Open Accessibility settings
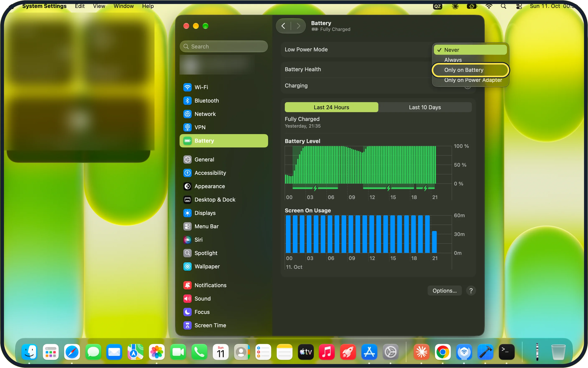This screenshot has width=588, height=368. pos(224,173)
